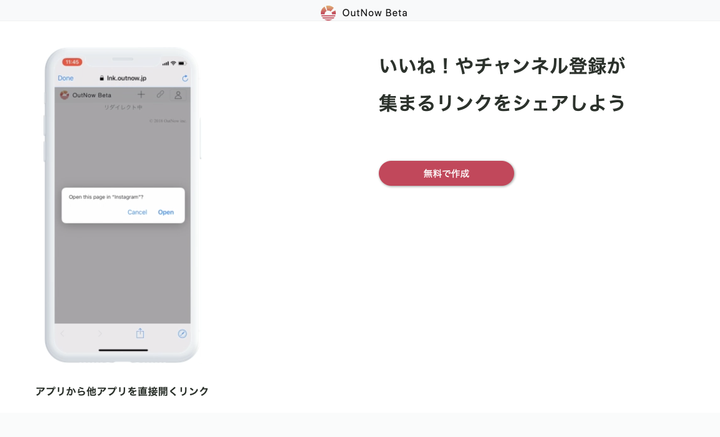
Task: Click the いいね！やチャンネル登録が headline
Action: [x=502, y=66]
